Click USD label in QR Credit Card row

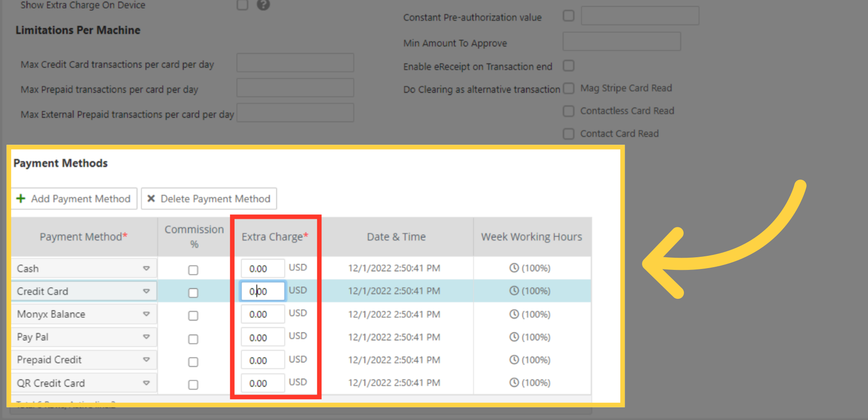pos(298,382)
